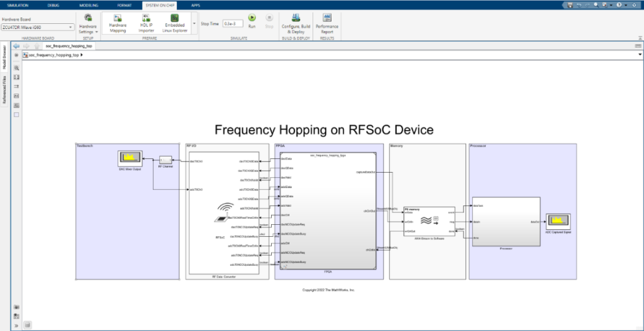Open the Model Browser side panel
This screenshot has width=644, height=331.
(4, 56)
